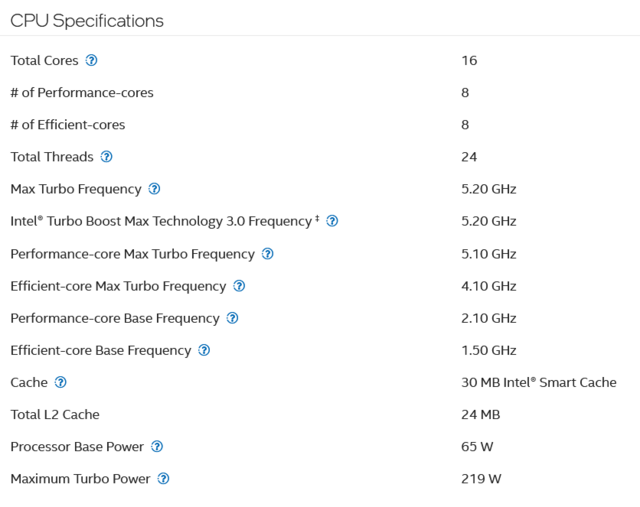Open the Total Cores help tooltip icon
The image size is (640, 507).
coord(92,60)
